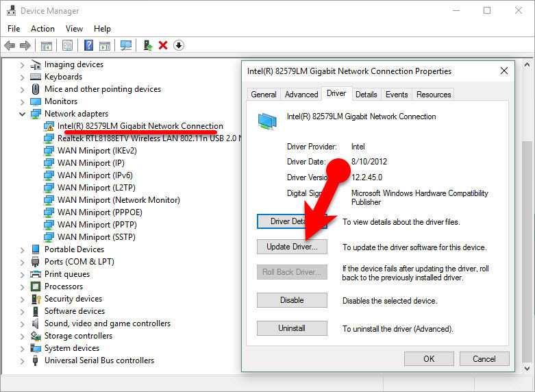Click the Imaging devices icon

[36, 64]
